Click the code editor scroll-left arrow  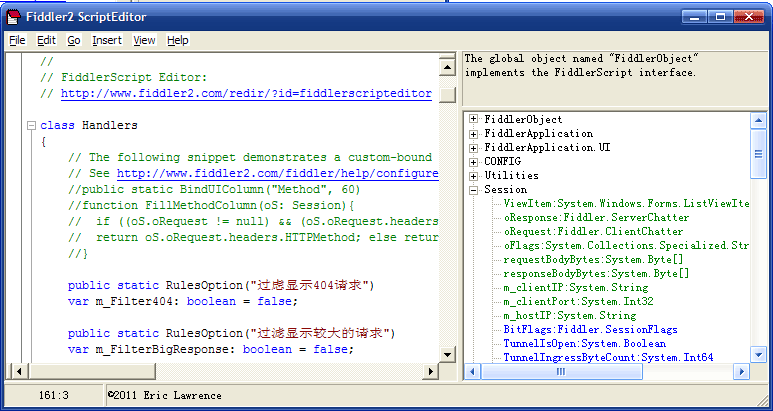pyautogui.click(x=19, y=371)
